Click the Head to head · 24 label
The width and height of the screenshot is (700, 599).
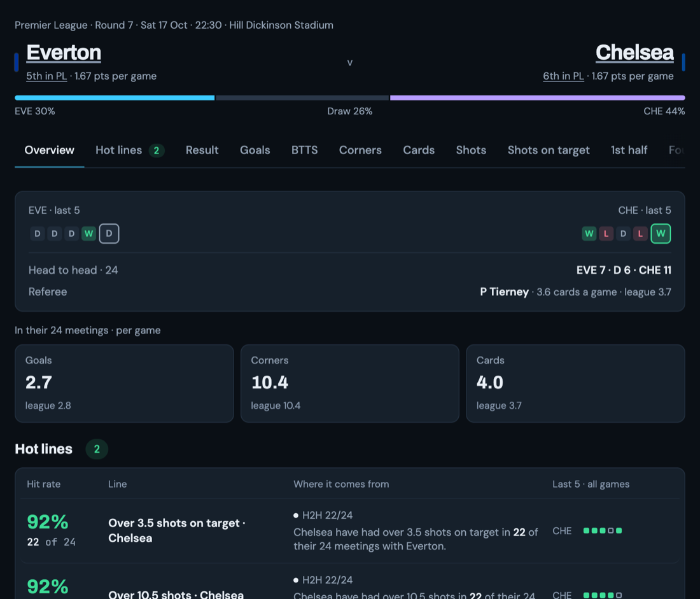coord(73,271)
